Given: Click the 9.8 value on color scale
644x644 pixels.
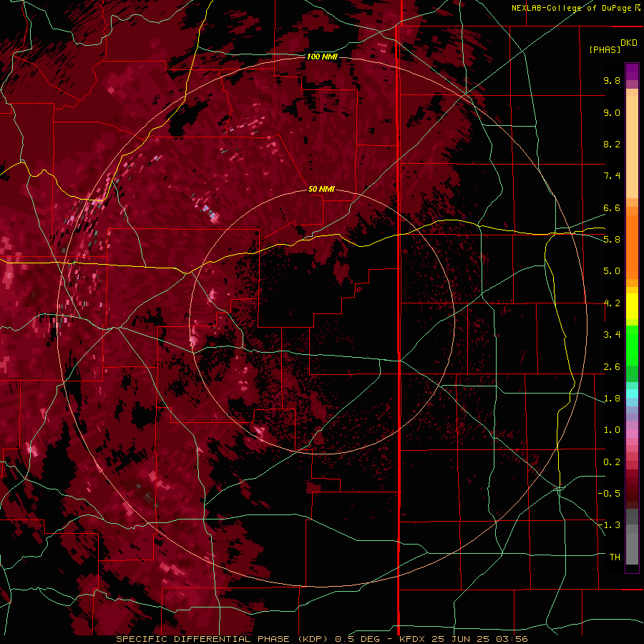Looking at the screenshot, I should pos(612,80).
